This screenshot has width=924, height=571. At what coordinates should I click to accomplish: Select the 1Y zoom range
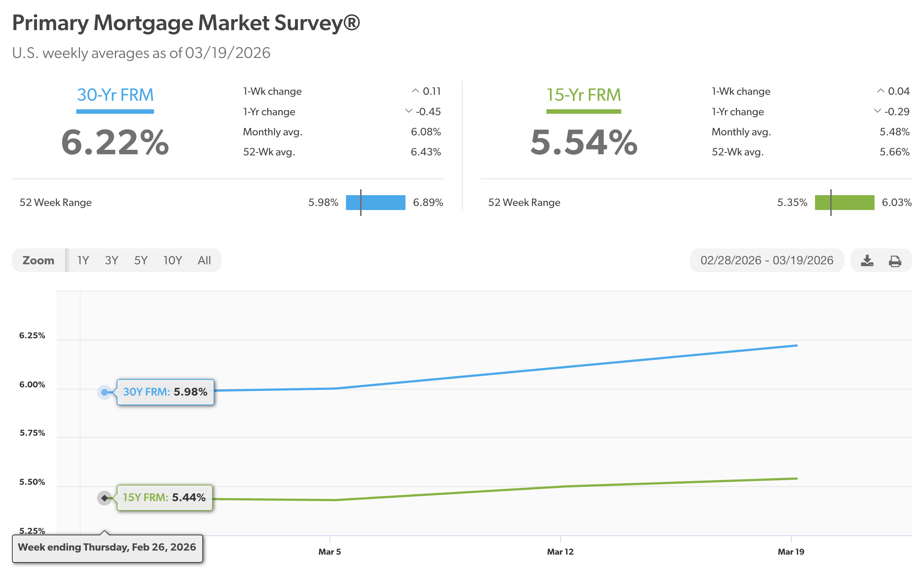point(83,260)
